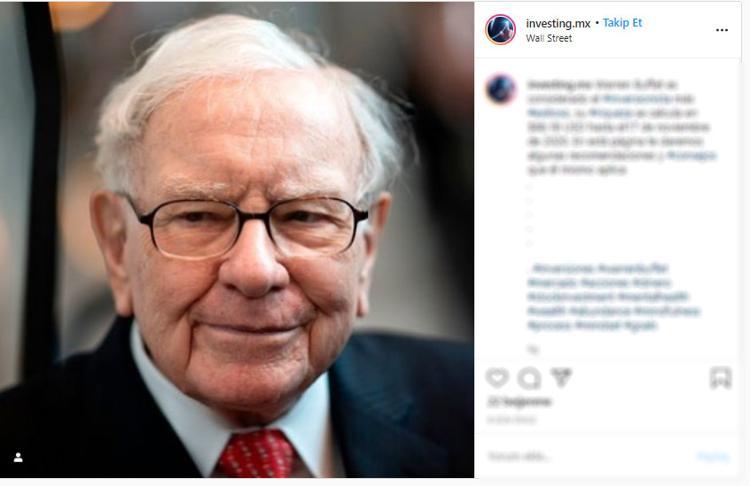
Task: Save the post with the bookmark icon
Action: [720, 378]
